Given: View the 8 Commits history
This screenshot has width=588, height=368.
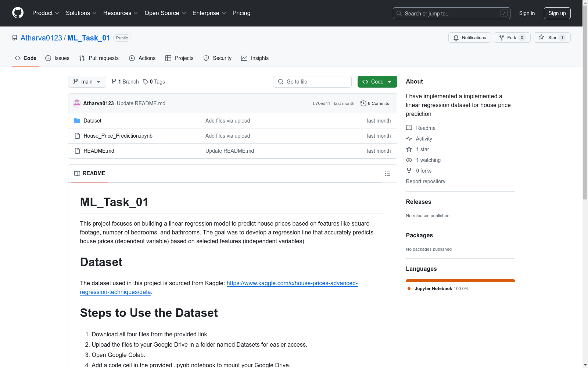Looking at the screenshot, I should pos(375,103).
